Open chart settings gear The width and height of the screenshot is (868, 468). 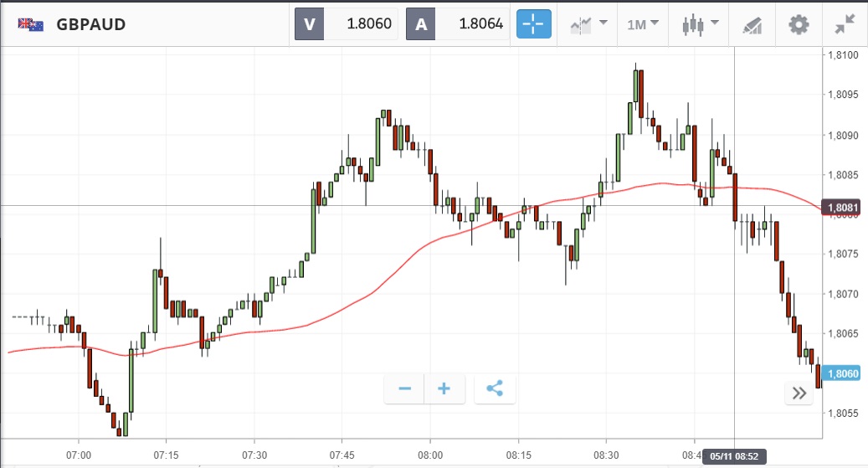(x=799, y=24)
